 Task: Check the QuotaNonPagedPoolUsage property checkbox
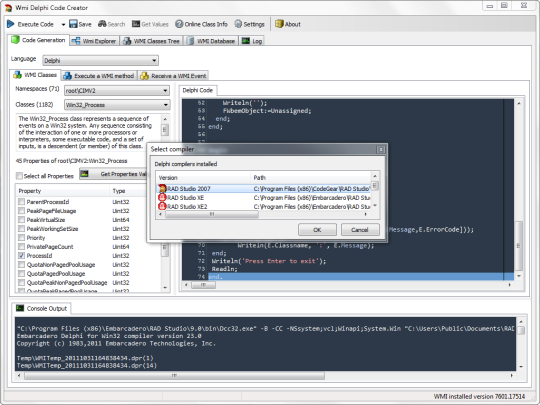point(21,264)
